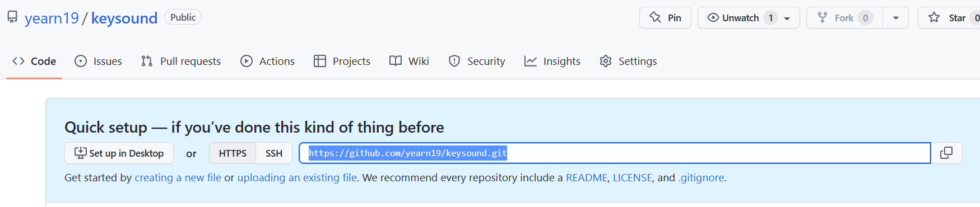Image resolution: width=980 pixels, height=207 pixels.
Task: Open the Projects tab
Action: click(x=342, y=61)
